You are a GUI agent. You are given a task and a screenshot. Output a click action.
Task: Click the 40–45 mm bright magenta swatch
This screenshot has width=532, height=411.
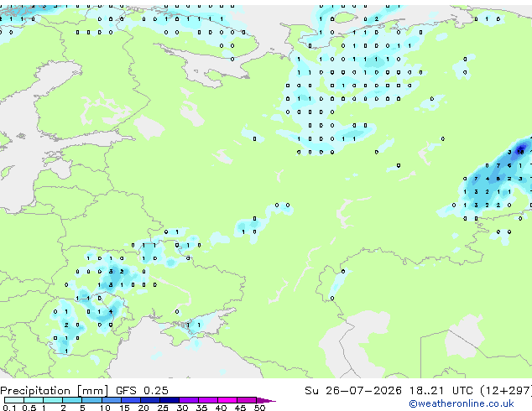tap(227, 400)
